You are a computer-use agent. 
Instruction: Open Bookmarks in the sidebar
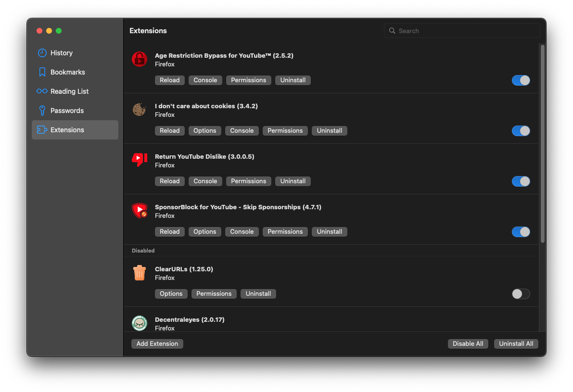coord(67,72)
